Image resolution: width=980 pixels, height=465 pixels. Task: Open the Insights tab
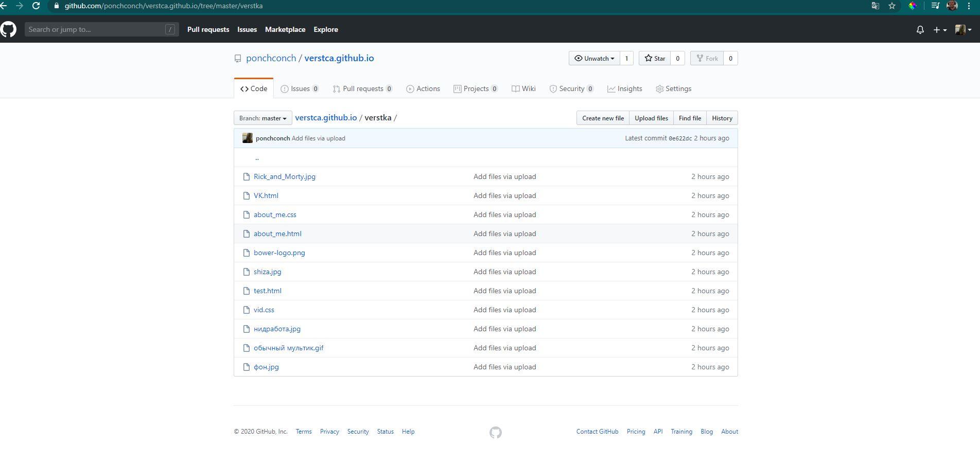625,88
